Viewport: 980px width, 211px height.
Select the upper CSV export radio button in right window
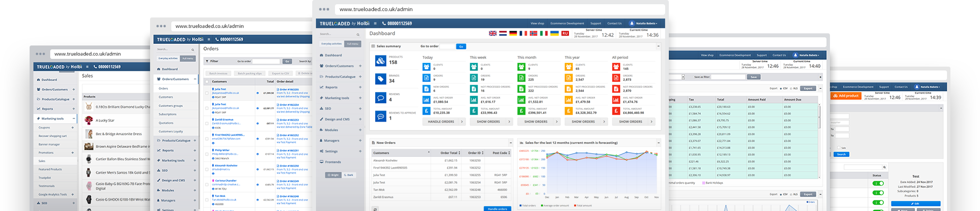pyautogui.click(x=781, y=88)
